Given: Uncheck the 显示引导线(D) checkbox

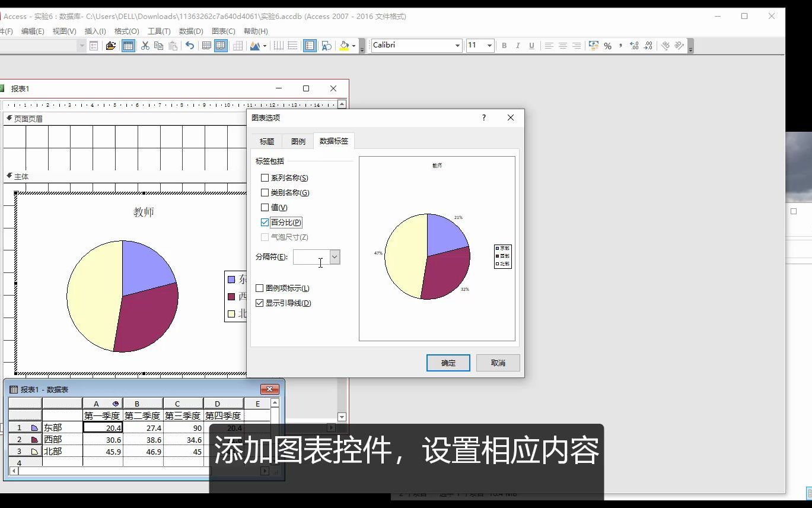Looking at the screenshot, I should coord(259,303).
